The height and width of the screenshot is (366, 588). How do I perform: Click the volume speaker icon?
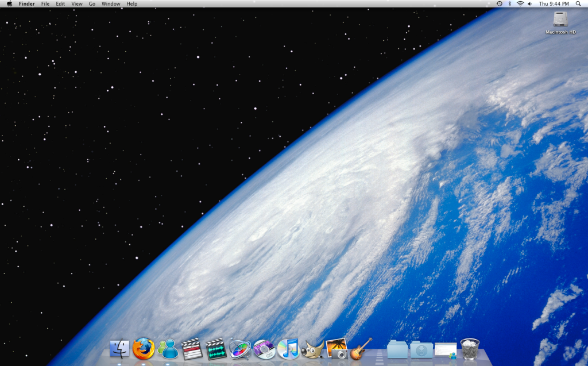tap(530, 4)
